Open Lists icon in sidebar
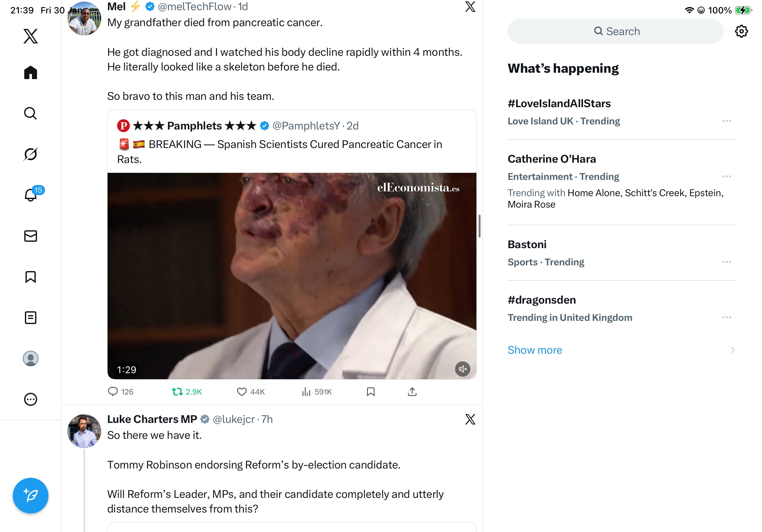 pos(31,318)
